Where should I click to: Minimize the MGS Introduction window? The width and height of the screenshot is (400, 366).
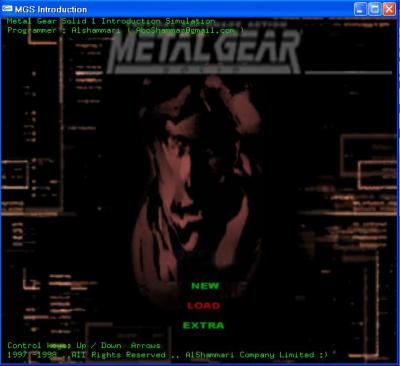pyautogui.click(x=360, y=9)
